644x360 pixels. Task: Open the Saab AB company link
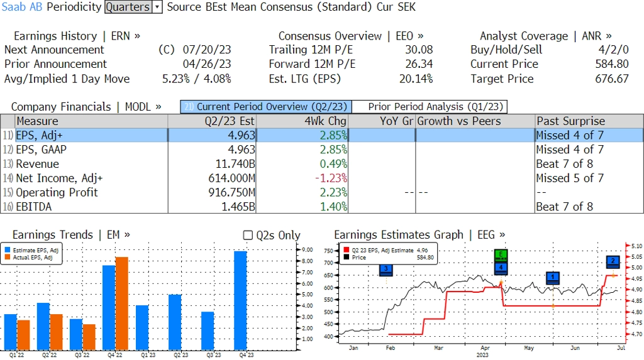[22, 7]
